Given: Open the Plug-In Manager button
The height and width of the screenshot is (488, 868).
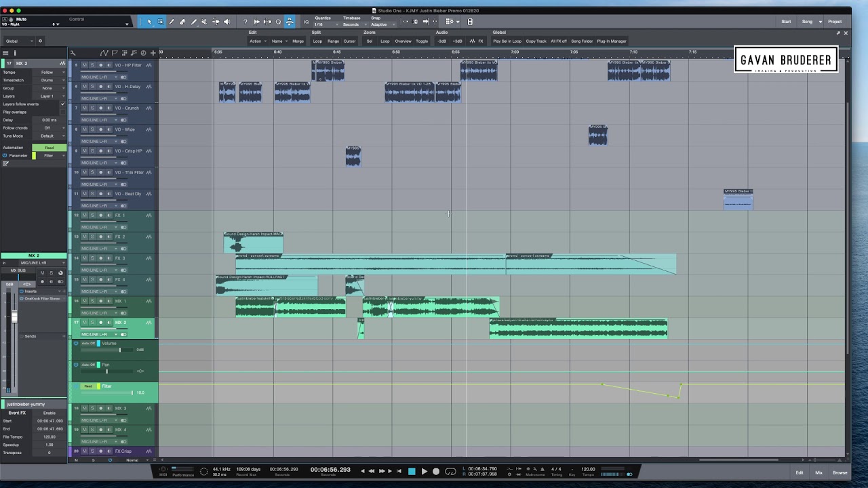Looking at the screenshot, I should 612,41.
